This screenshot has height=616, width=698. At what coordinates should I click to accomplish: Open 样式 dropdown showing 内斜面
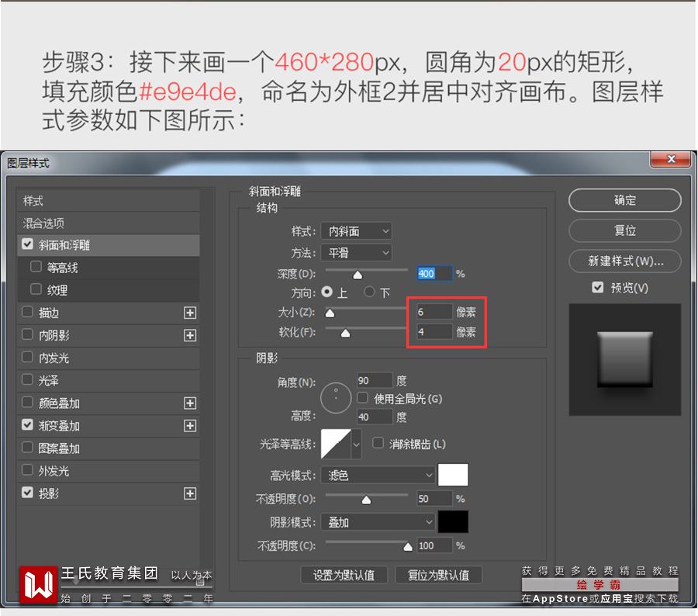pyautogui.click(x=357, y=230)
